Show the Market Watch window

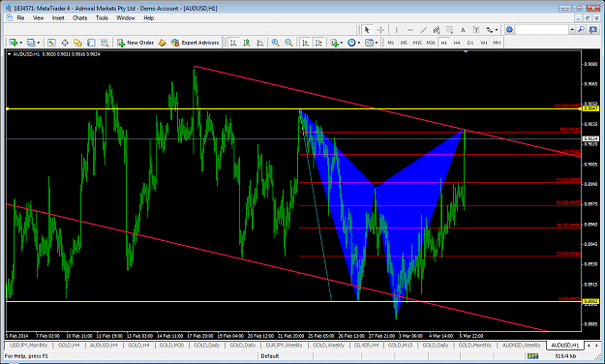51,43
